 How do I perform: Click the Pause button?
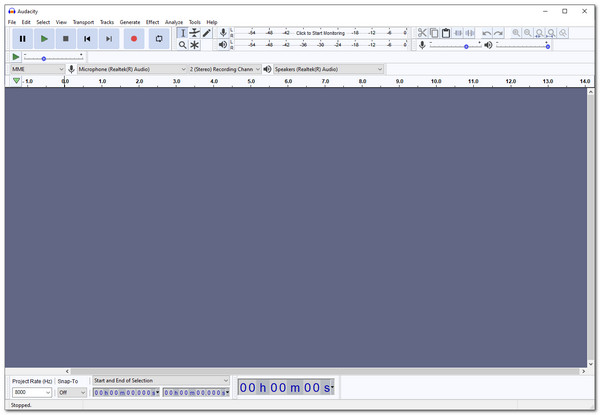[23, 39]
